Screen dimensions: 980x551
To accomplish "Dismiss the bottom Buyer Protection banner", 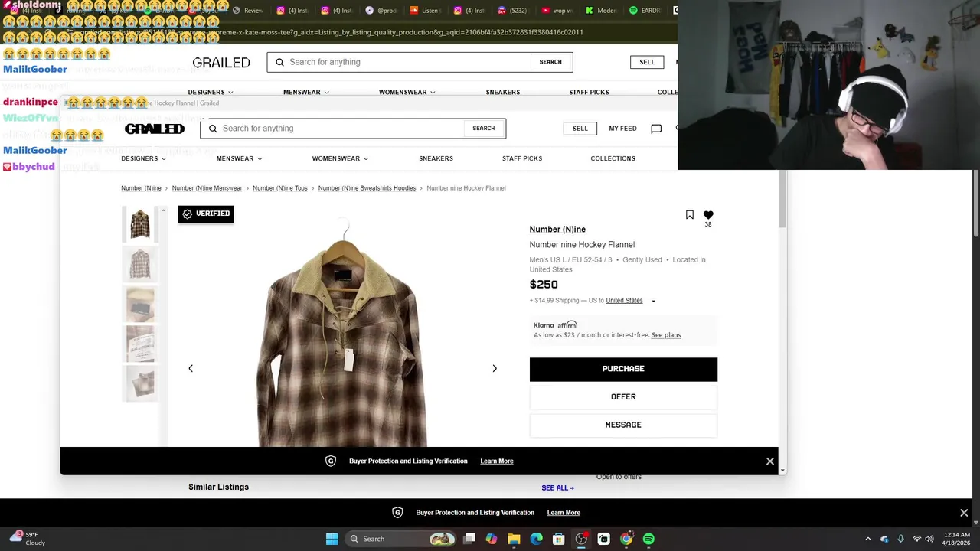I will [964, 513].
